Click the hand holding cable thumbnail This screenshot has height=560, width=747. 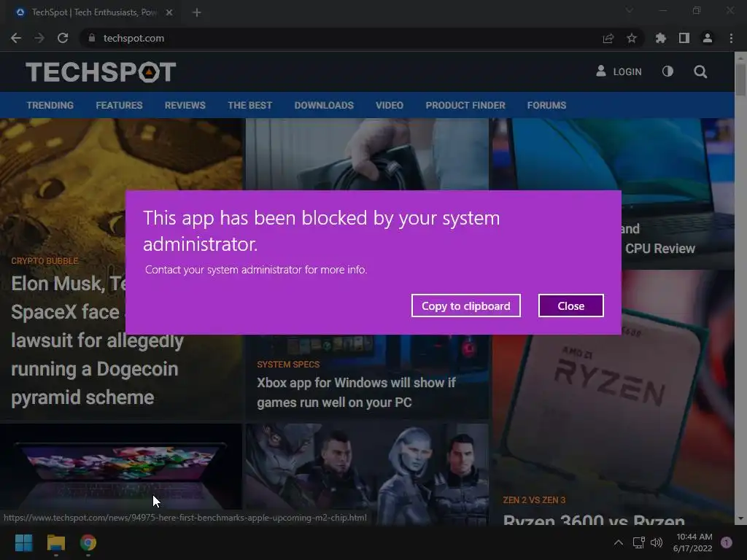pos(367,154)
